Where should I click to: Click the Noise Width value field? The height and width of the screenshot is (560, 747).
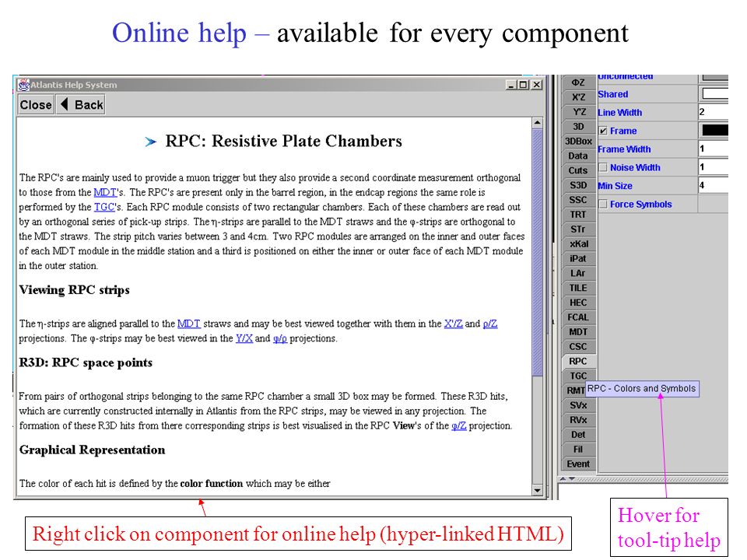click(x=714, y=167)
